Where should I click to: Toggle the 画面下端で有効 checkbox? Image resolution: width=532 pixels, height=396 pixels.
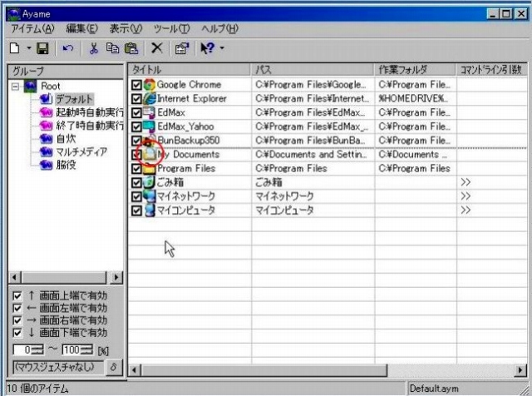coord(17,333)
